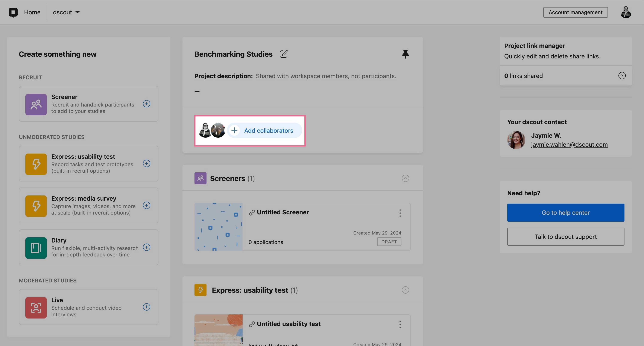Toggle the pin on Benchmarking Studies
644x346 pixels.
(405, 54)
